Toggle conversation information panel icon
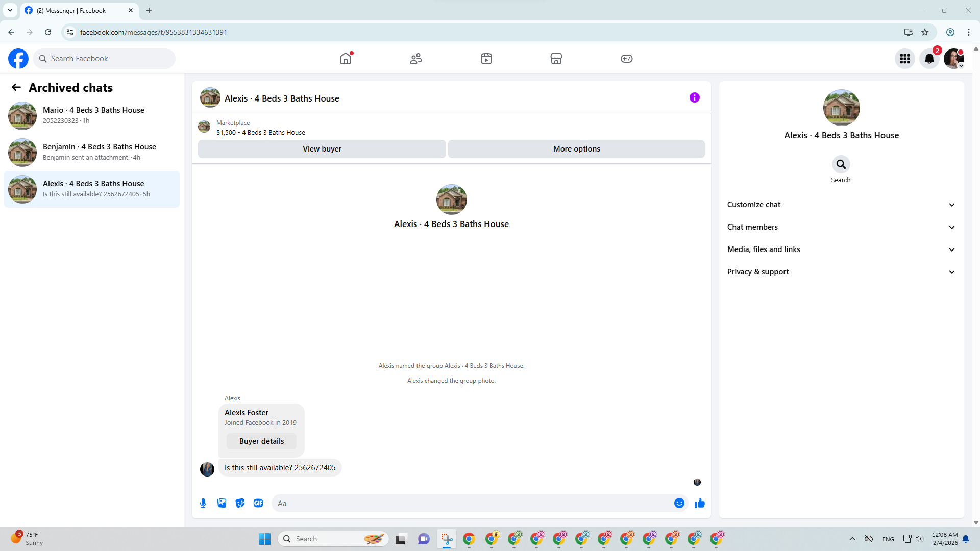980x551 pixels. point(694,97)
